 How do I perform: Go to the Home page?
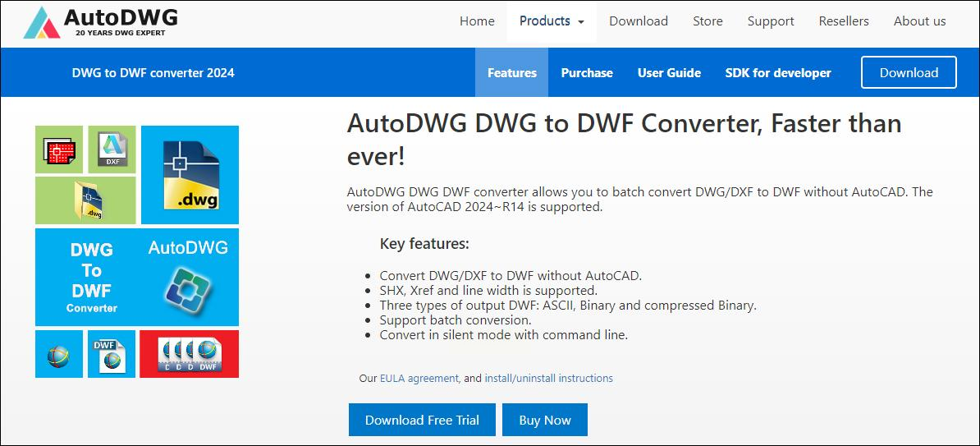tap(477, 21)
